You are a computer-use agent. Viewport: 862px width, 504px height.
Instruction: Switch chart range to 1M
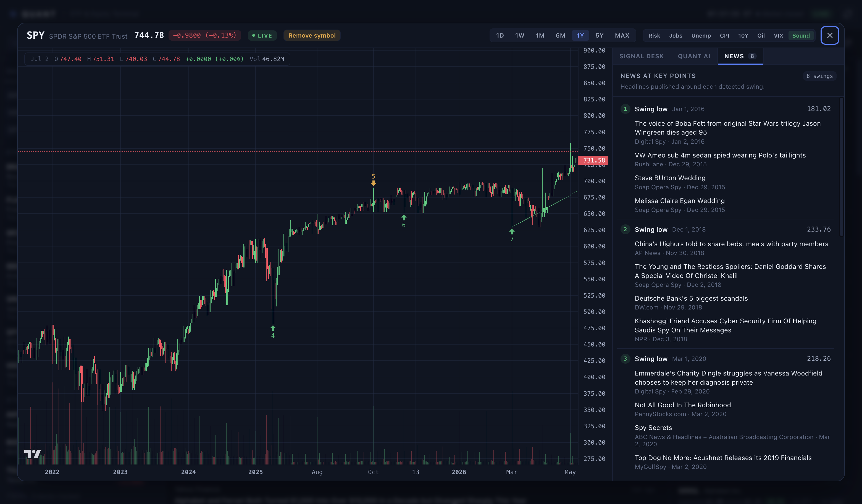[x=540, y=36]
